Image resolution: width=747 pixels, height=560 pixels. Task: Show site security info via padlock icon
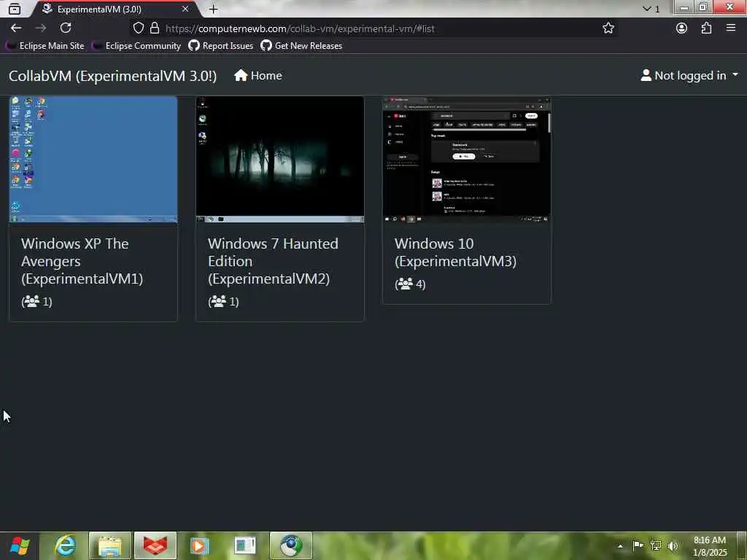click(155, 28)
